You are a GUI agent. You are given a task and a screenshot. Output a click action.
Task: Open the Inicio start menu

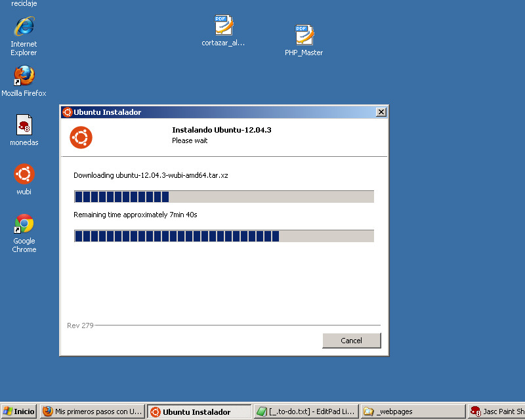[19, 411]
